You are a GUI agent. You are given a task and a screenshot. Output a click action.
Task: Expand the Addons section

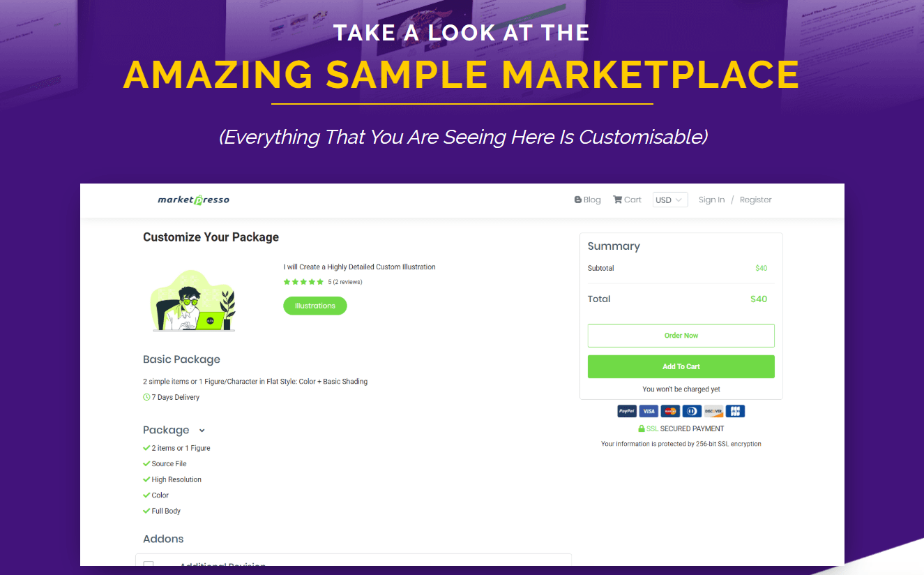[163, 539]
